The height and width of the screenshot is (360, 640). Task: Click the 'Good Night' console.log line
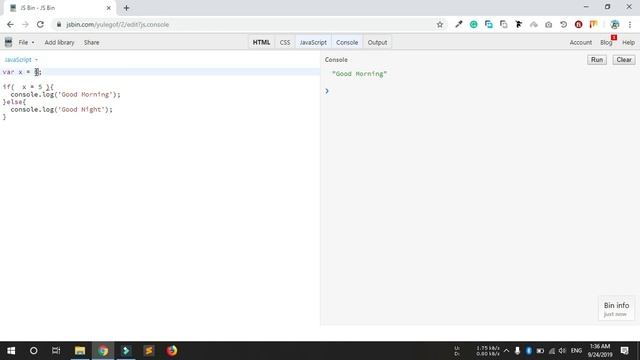coord(61,109)
